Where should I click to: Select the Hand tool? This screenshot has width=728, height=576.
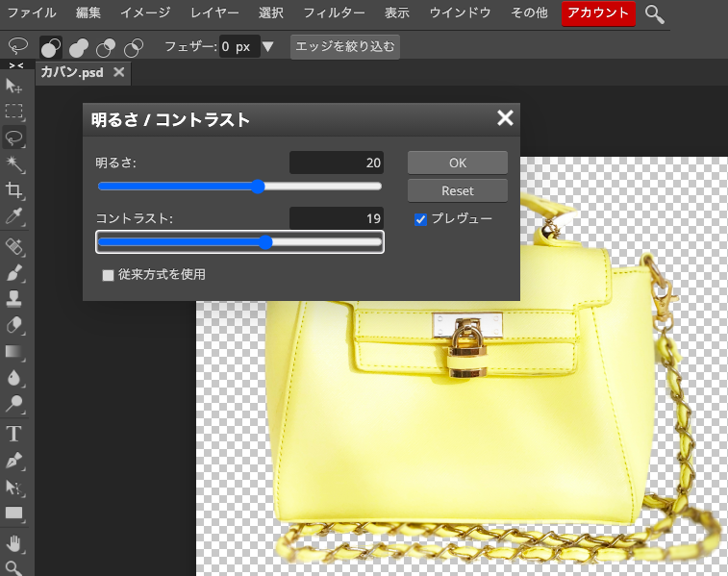[x=13, y=543]
